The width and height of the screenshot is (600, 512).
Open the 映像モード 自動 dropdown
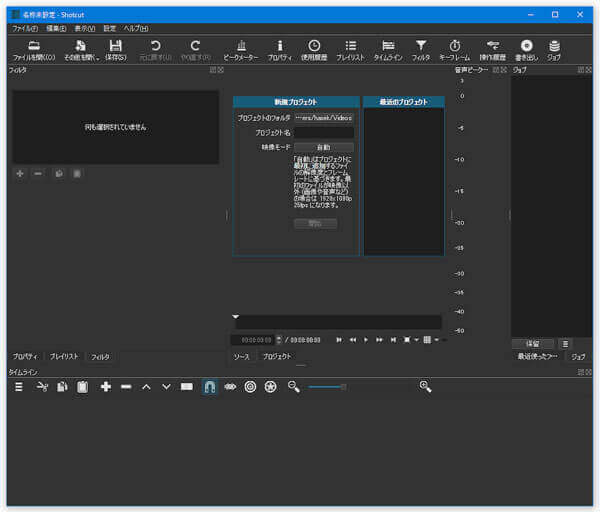(323, 147)
